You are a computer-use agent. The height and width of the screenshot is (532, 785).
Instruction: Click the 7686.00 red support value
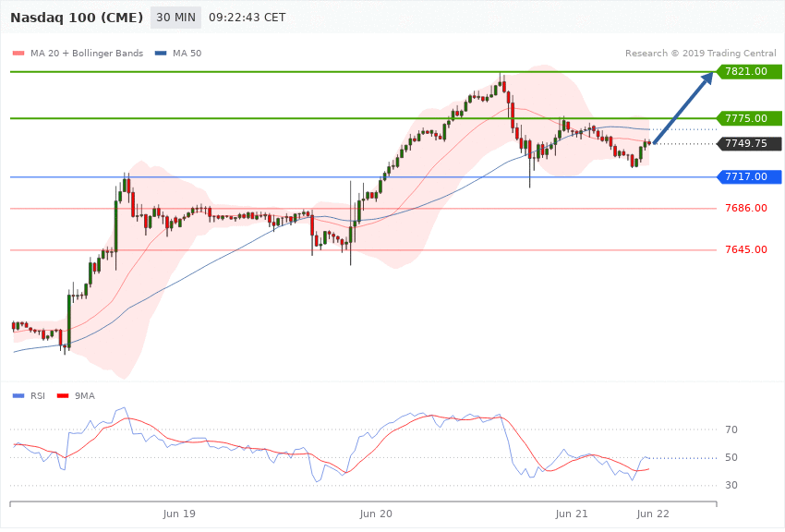(746, 208)
